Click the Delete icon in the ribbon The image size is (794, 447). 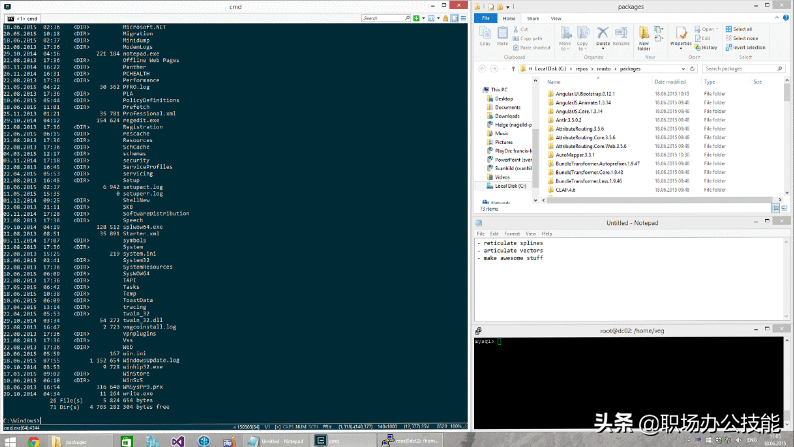(x=603, y=40)
